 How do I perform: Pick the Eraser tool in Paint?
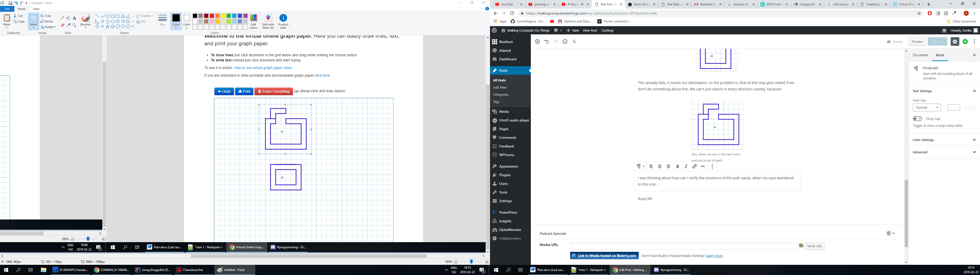click(62, 25)
